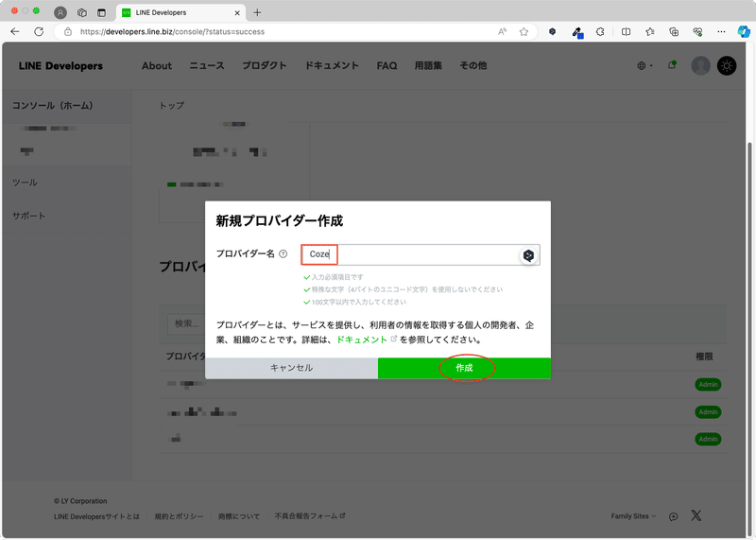The height and width of the screenshot is (540, 756).
Task: Open the プロダクト menu
Action: point(265,65)
